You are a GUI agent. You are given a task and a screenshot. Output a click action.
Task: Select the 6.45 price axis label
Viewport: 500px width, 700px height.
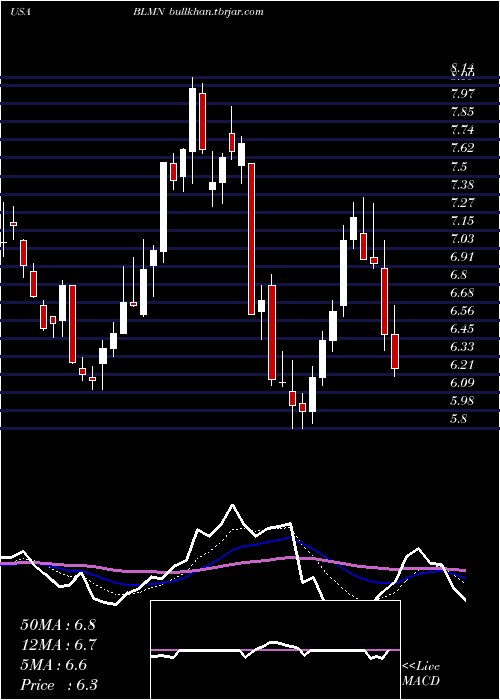pos(462,329)
